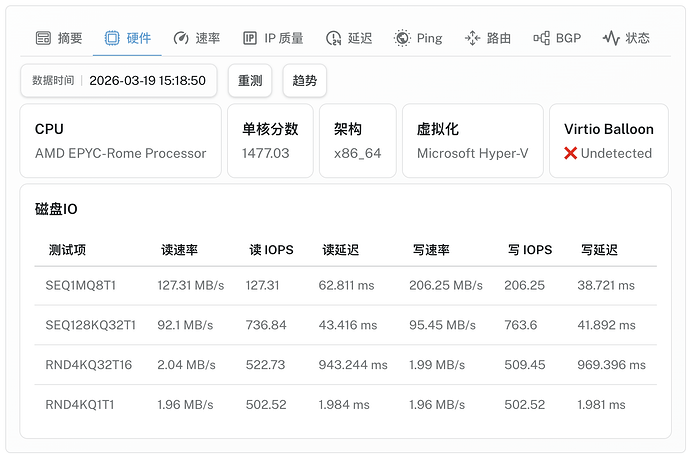Switch to the 路由 tab
The image size is (690, 457).
[488, 38]
